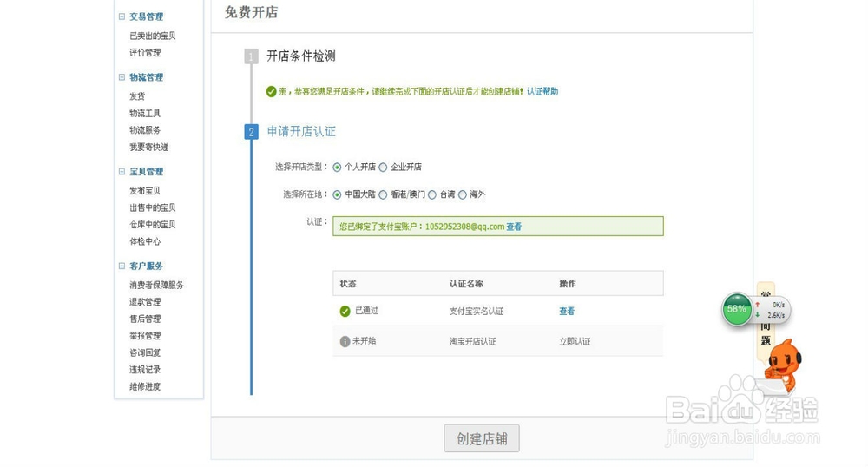Image resolution: width=868 pixels, height=467 pixels.
Task: Open 仓库中的宝贝 in sidebar
Action: point(152,224)
